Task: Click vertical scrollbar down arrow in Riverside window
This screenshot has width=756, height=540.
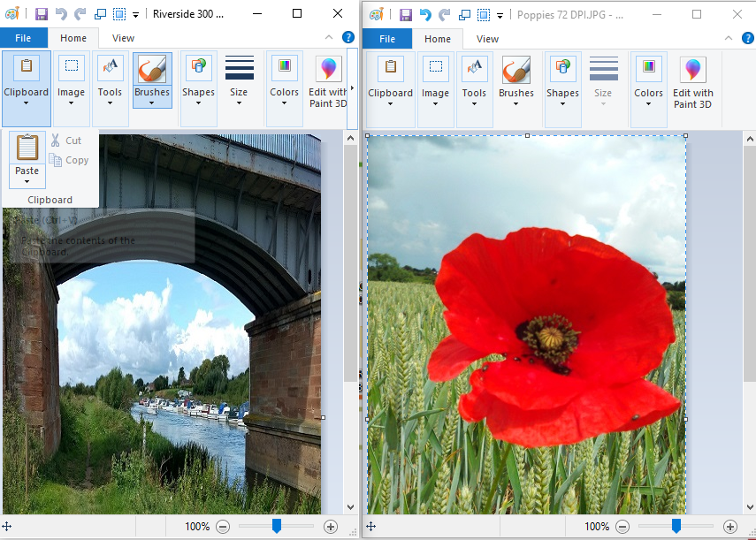Action: (x=351, y=506)
